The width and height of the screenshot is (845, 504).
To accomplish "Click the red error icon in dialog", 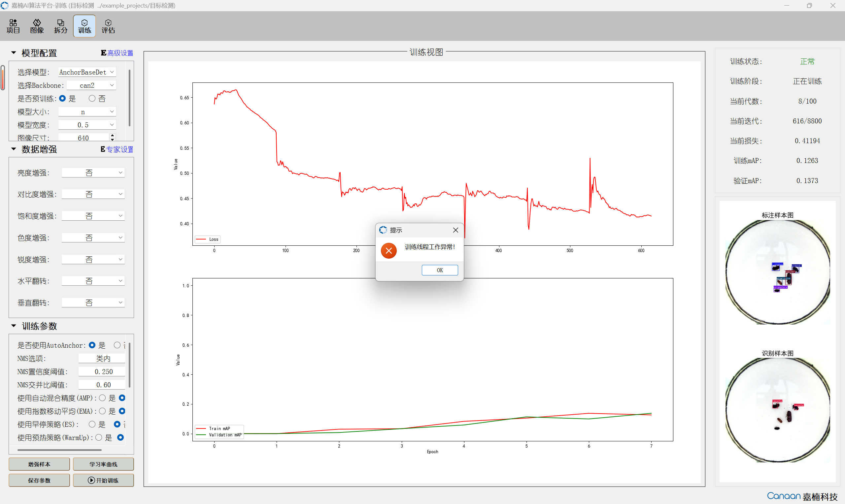I will 389,251.
